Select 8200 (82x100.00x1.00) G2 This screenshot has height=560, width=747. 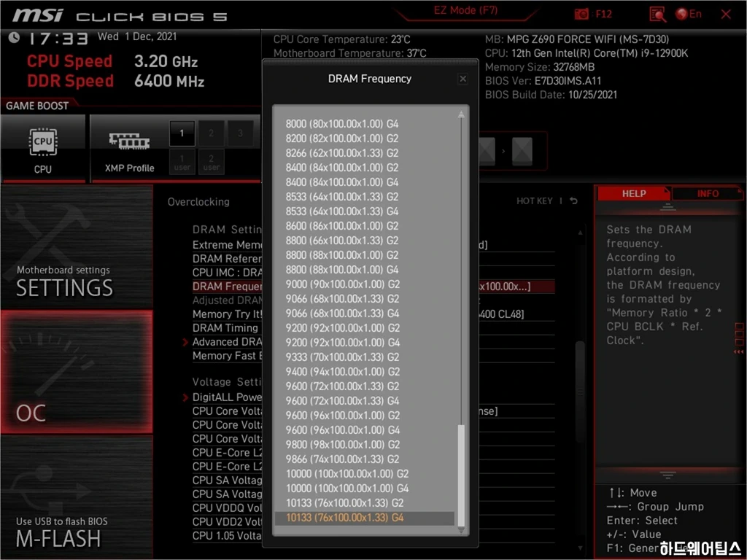point(365,139)
